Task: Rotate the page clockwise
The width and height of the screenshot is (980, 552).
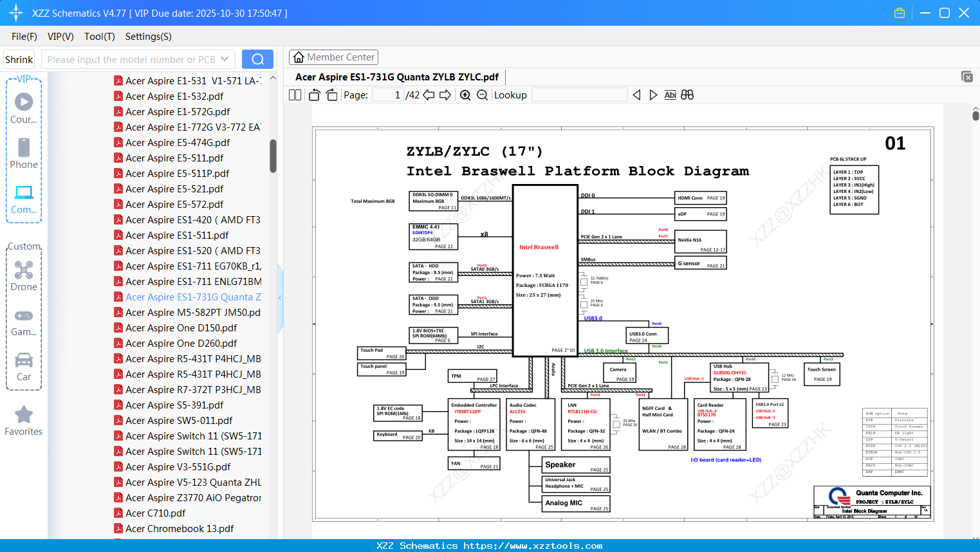Action: coord(331,95)
